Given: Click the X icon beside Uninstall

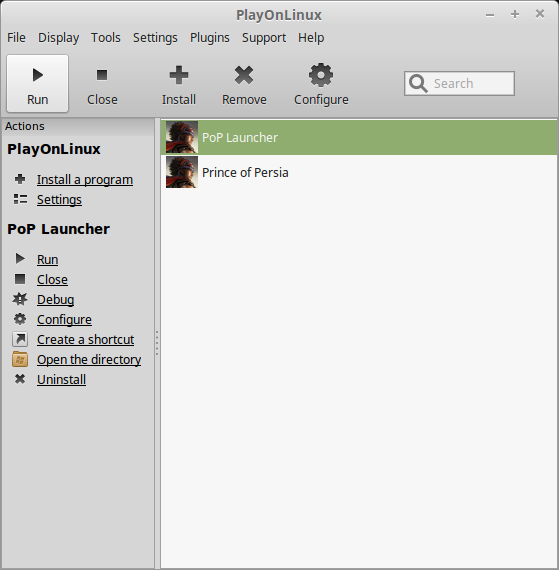Looking at the screenshot, I should (x=20, y=379).
